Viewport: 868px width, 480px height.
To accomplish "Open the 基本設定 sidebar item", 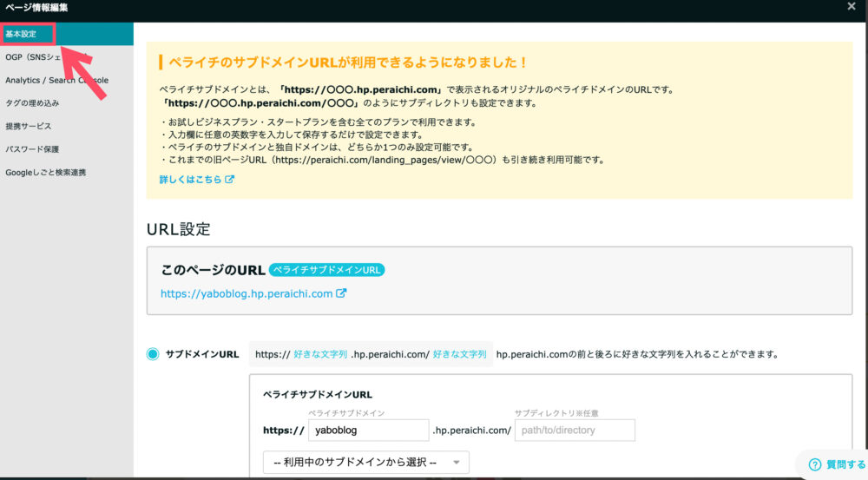I will [67, 34].
